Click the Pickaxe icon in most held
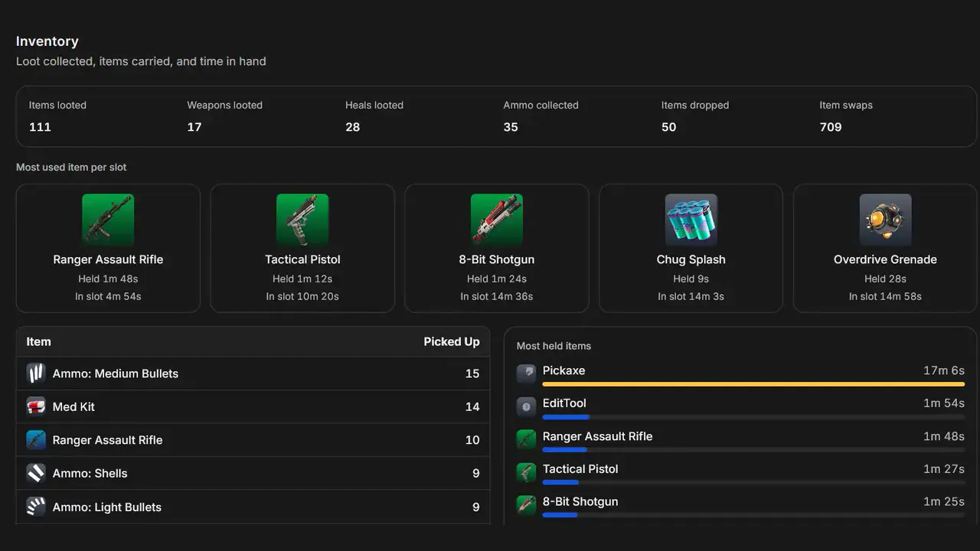This screenshot has width=980, height=551. [526, 373]
